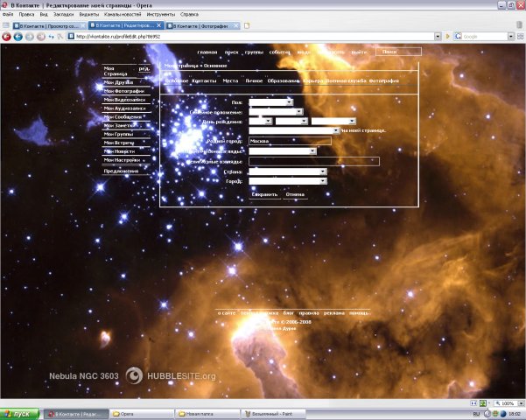526x420 pixels.
Task: Close the Просмотр tab
Action: pyautogui.click(x=83, y=26)
